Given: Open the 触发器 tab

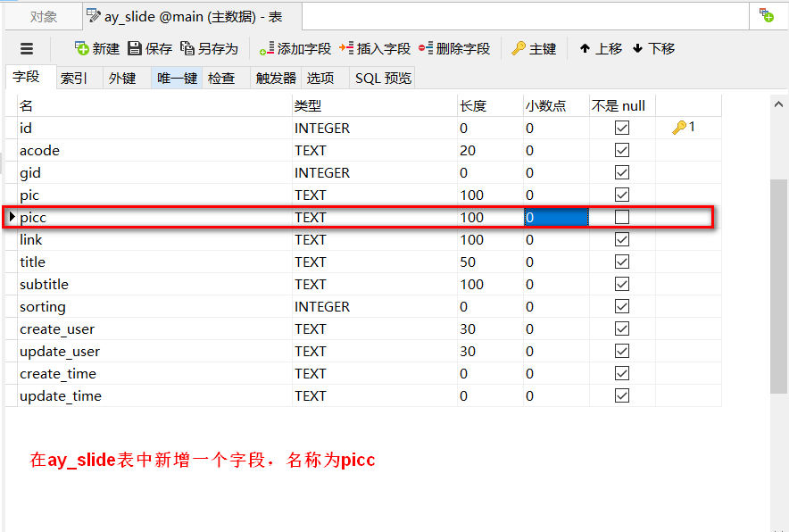Looking at the screenshot, I should [274, 78].
